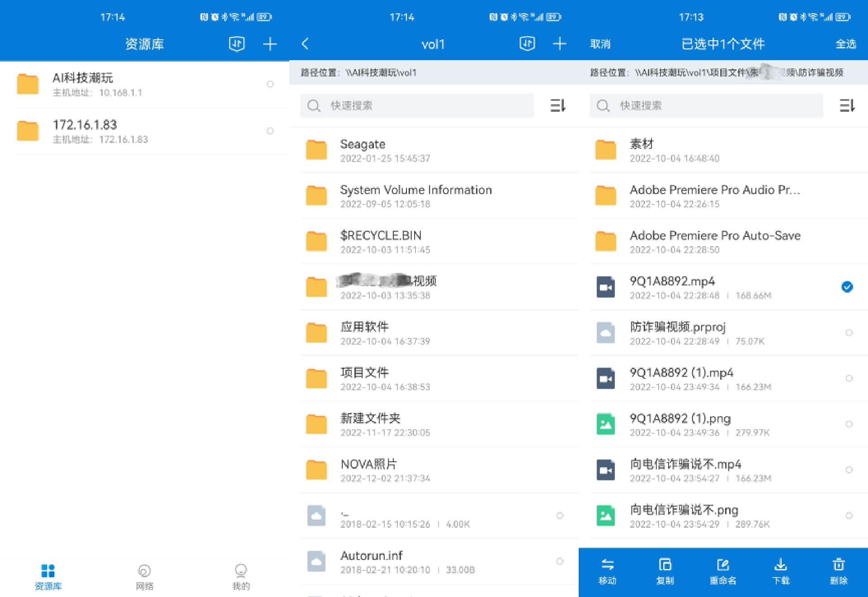
Task: Select the AI科技潮玩 radio circle
Action: pyautogui.click(x=270, y=84)
